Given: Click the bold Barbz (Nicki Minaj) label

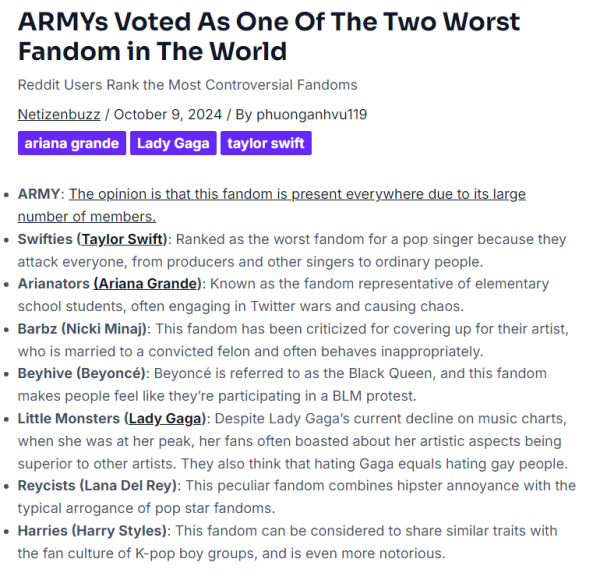Looking at the screenshot, I should (82, 329).
